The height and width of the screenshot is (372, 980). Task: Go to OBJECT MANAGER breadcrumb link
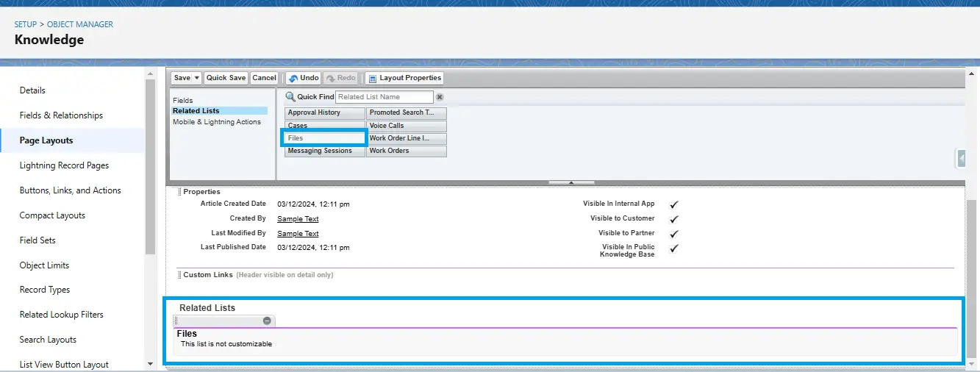pos(80,24)
